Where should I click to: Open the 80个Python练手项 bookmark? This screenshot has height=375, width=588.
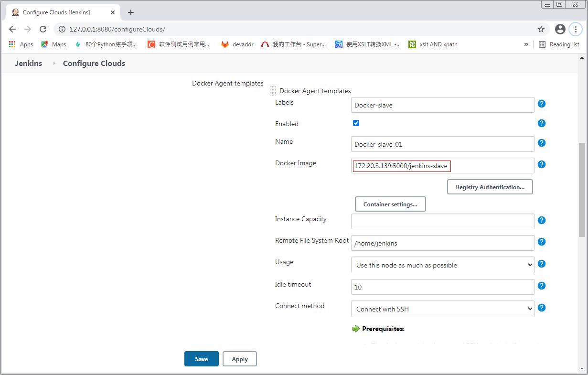point(106,44)
